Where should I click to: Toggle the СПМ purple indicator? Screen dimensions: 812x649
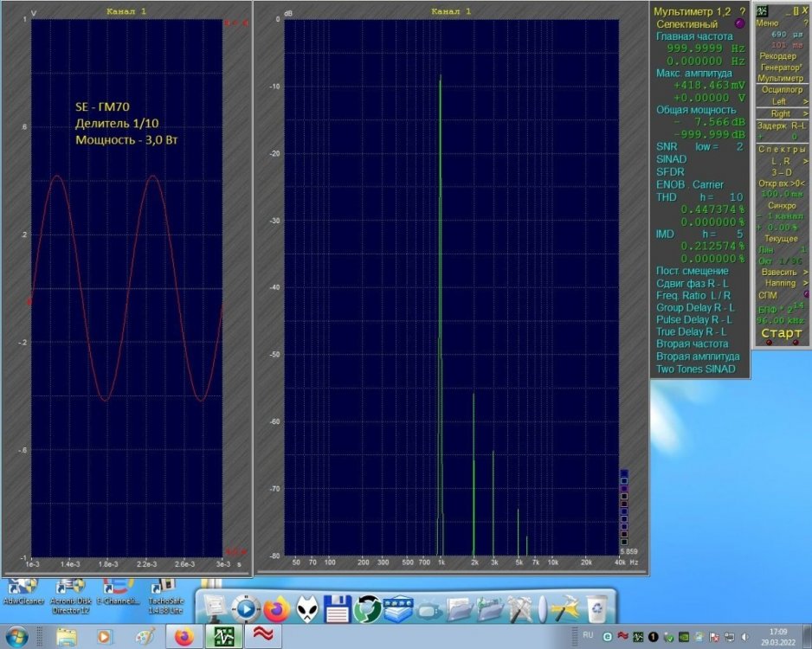807,294
